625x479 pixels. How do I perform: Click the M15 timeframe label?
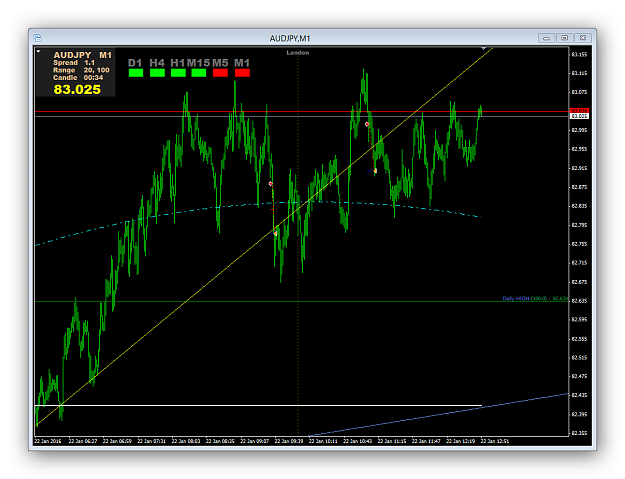[199, 63]
